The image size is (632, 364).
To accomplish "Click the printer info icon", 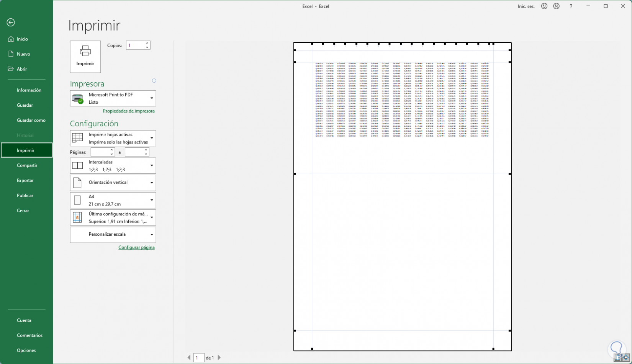I will [x=154, y=81].
